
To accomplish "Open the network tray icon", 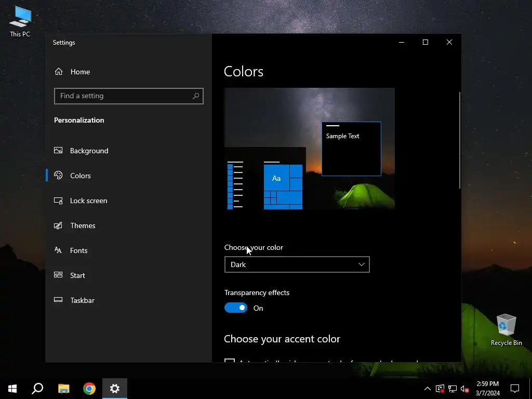I will click(453, 389).
